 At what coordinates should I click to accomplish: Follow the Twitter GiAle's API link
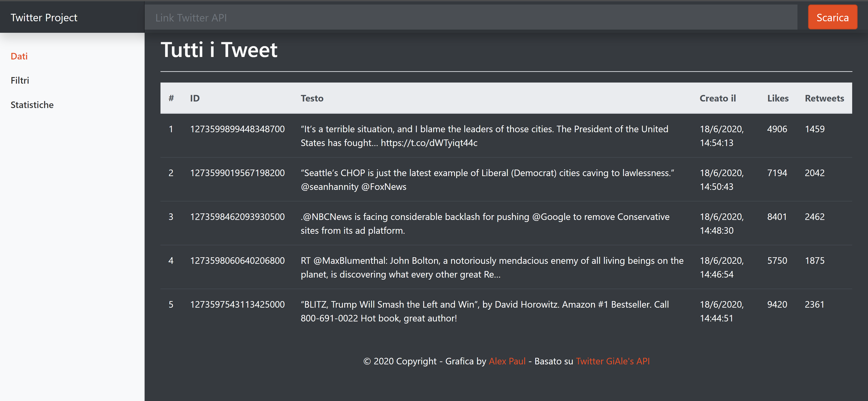tap(612, 361)
